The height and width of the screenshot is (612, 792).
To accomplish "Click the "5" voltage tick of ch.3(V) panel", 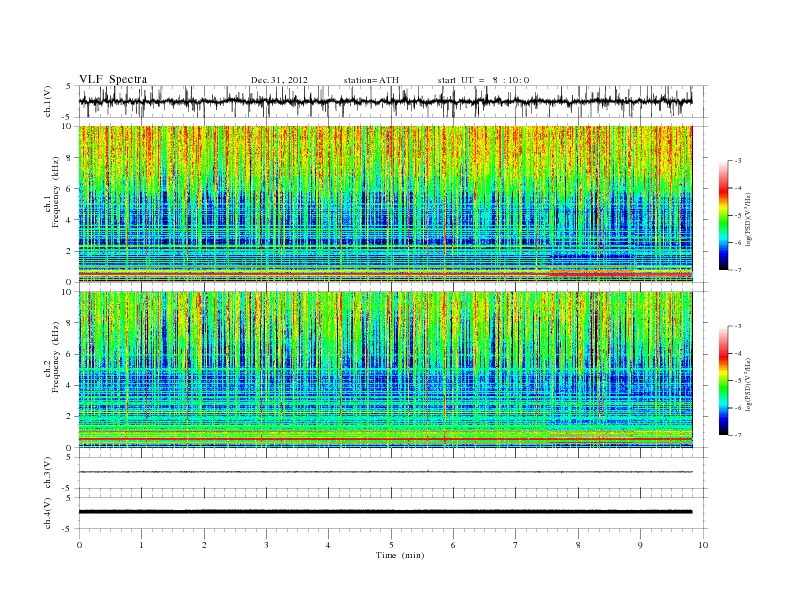I will 69,458.
